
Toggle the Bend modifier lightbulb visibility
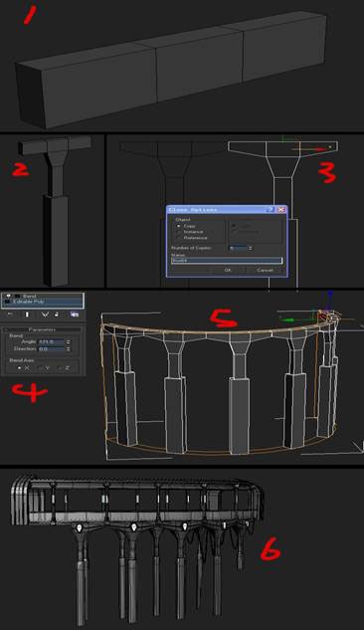click(8, 297)
